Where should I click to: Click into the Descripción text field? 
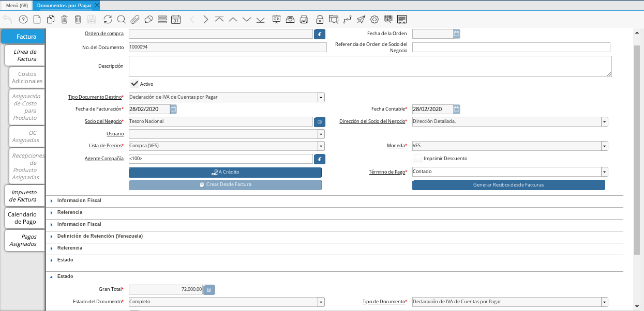coord(370,66)
